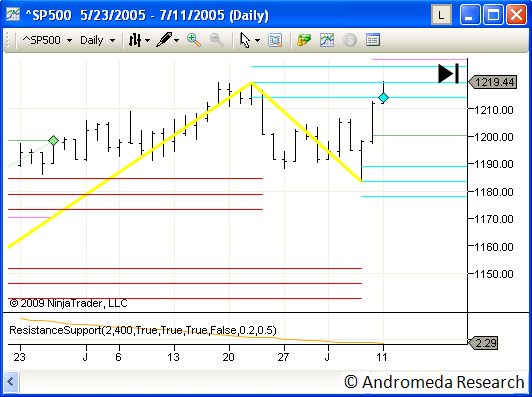The image size is (532, 397).
Task: Click the left scroll arrow at bottom
Action: (10, 382)
